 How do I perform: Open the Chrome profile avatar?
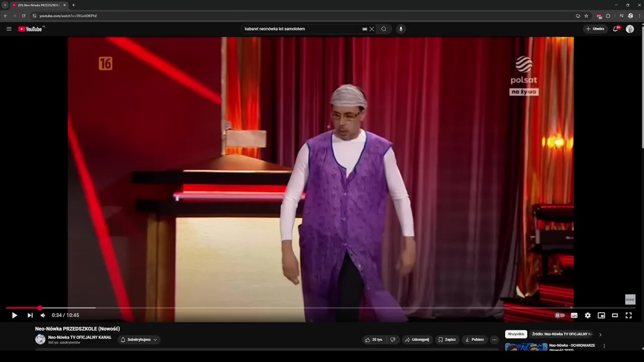tap(630, 16)
